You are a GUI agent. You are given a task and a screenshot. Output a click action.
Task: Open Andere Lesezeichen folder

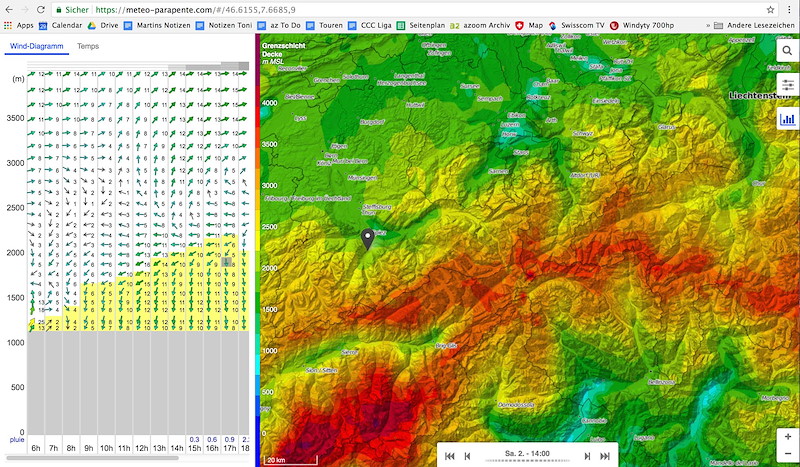tap(754, 25)
